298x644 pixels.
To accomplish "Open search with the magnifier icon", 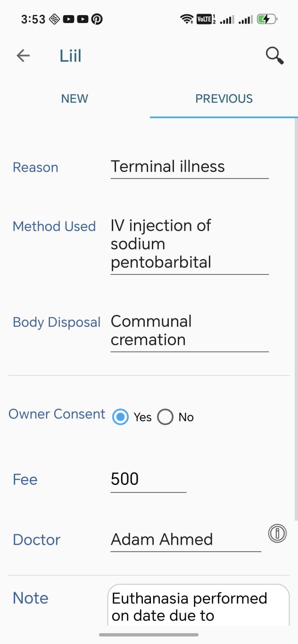I will click(x=274, y=56).
